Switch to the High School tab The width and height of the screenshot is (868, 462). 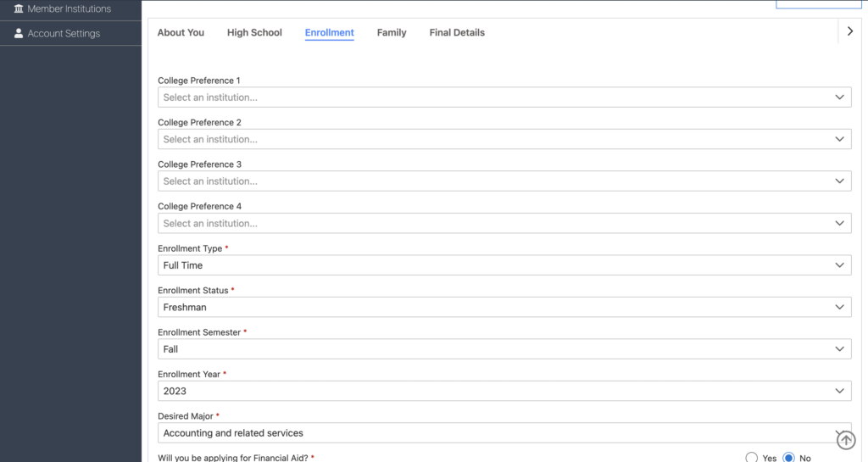click(x=254, y=33)
